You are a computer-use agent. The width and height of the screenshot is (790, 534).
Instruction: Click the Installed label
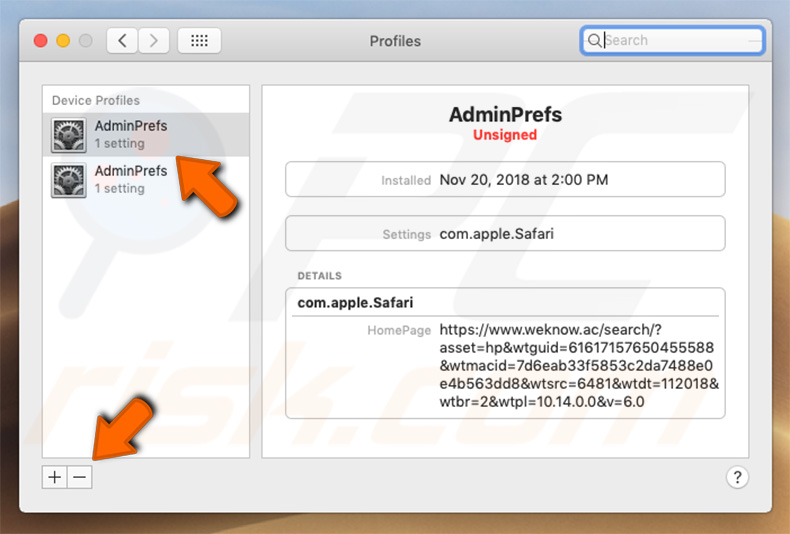coord(406,180)
